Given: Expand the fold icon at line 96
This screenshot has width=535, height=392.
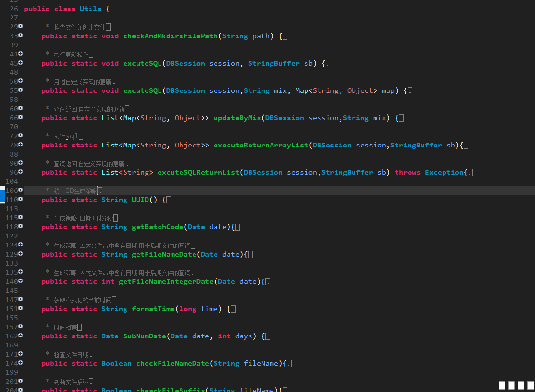Looking at the screenshot, I should tap(21, 172).
